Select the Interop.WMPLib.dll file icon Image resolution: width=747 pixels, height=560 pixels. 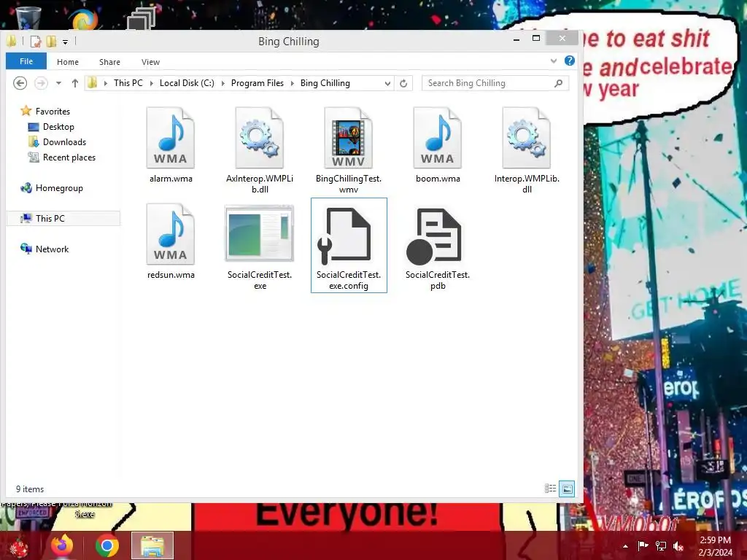[x=527, y=138]
